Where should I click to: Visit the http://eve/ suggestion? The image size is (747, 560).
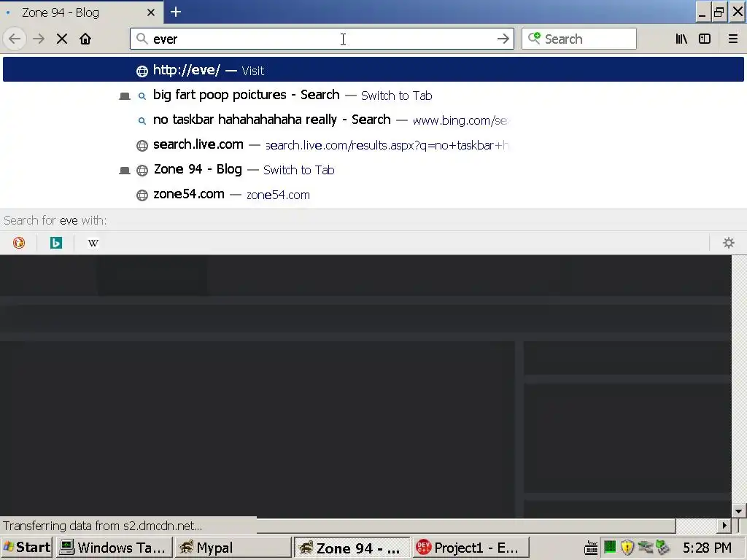[373, 70]
